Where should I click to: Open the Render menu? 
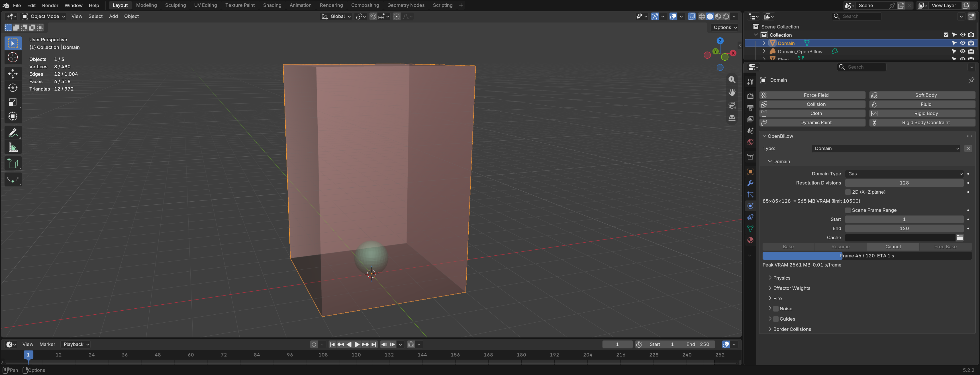point(50,5)
